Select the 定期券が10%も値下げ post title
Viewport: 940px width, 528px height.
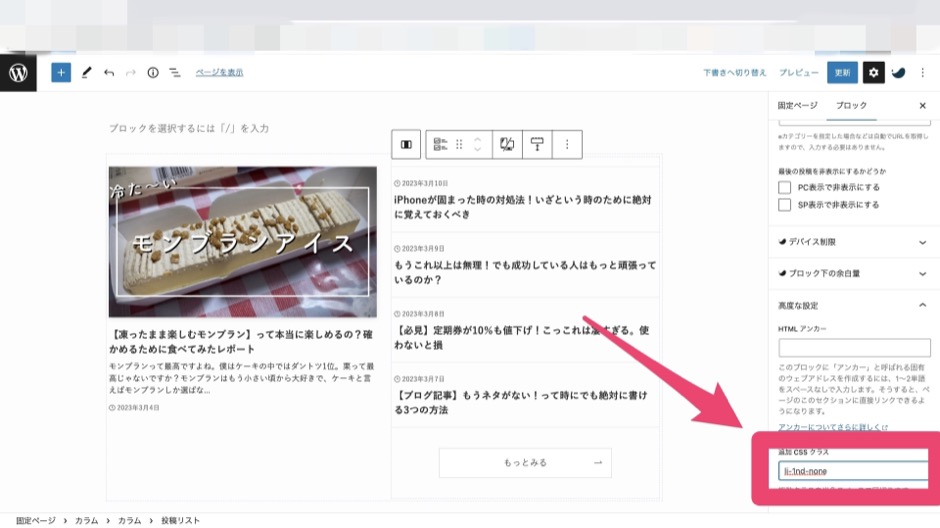tap(522, 337)
